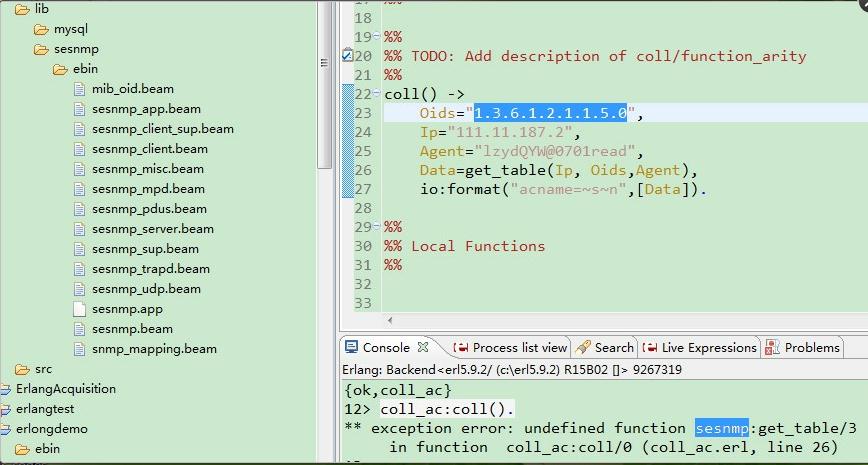Click the erlongdemo project icon
868x465 pixels.
pos(6,429)
